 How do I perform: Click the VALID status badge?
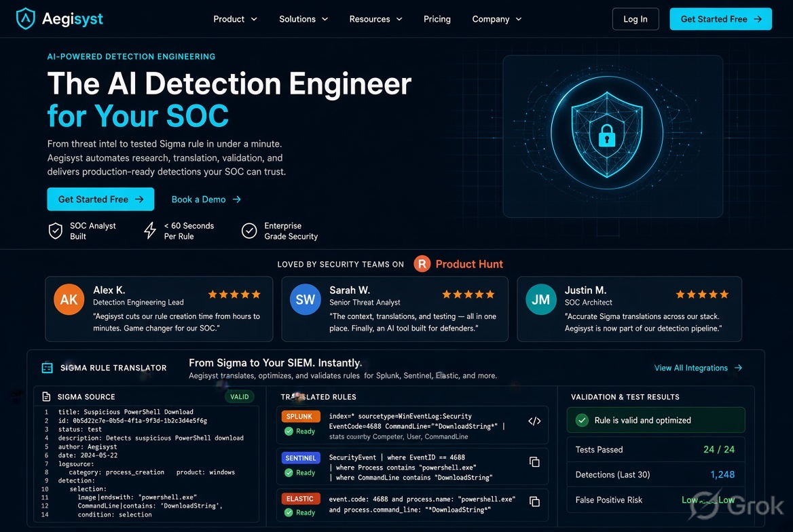(x=239, y=396)
